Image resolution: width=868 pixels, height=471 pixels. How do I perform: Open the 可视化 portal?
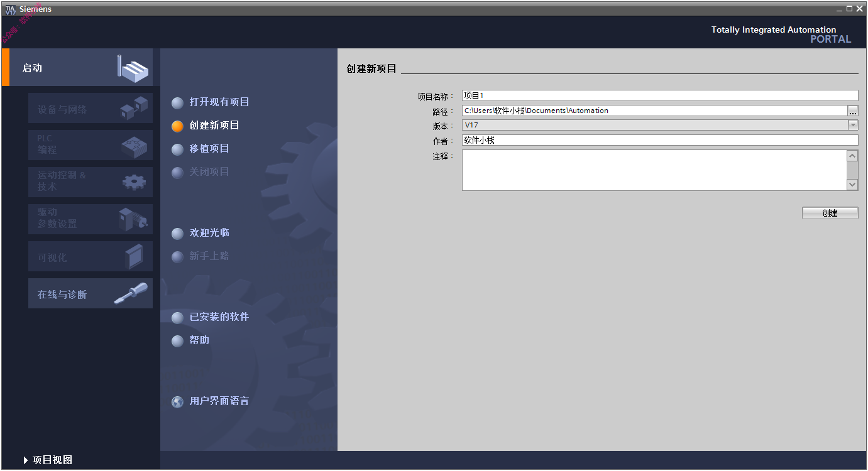[x=91, y=256]
